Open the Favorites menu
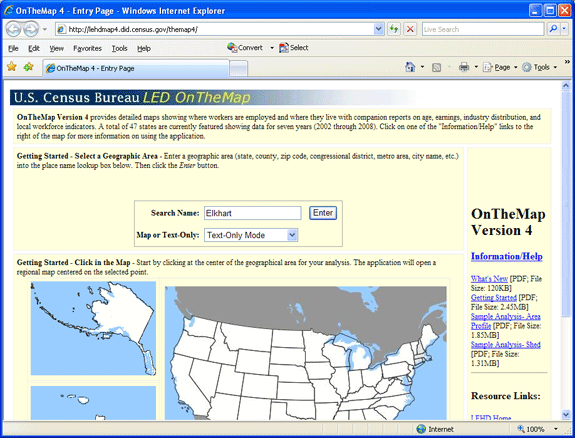This screenshot has width=575, height=438. coord(87,48)
